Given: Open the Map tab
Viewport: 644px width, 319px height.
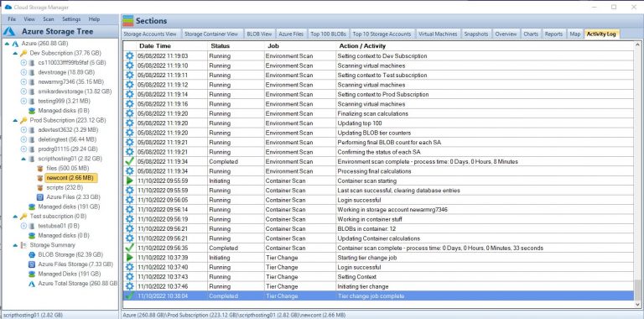Looking at the screenshot, I should tap(575, 34).
